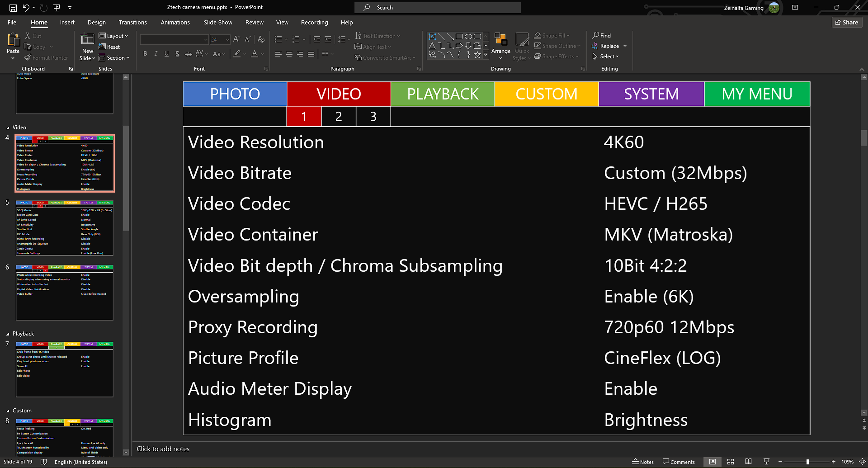Decrease list indent level
This screenshot has width=868, height=468.
click(317, 39)
